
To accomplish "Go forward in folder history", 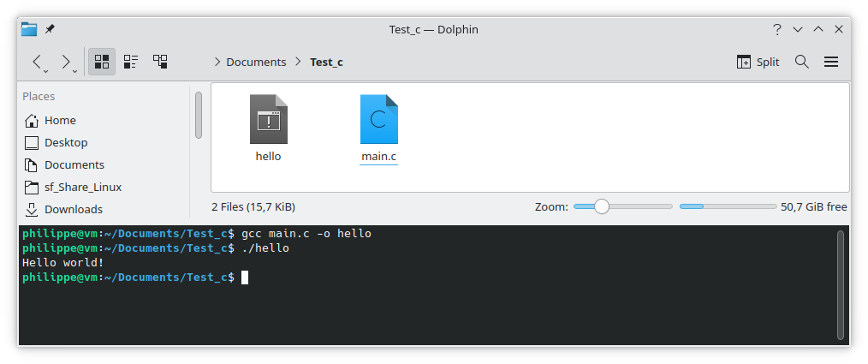I will (x=66, y=62).
